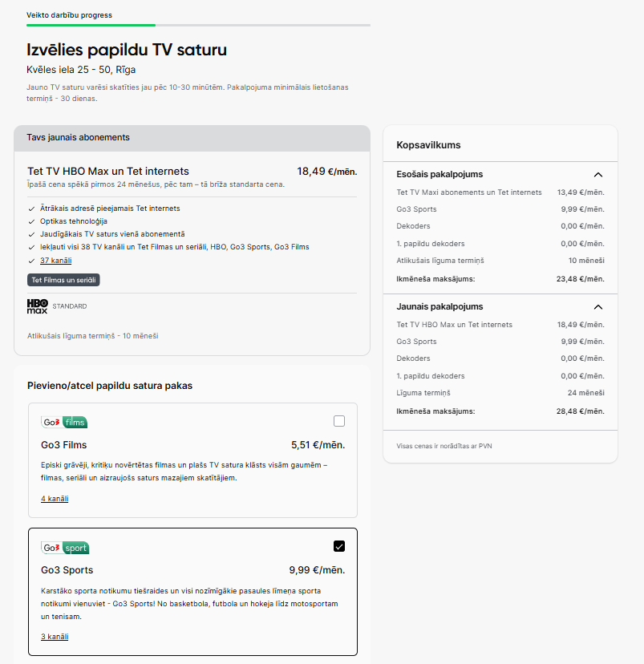The width and height of the screenshot is (644, 664).
Task: Click the Kopsavilkums summary heading
Action: pyautogui.click(x=428, y=145)
